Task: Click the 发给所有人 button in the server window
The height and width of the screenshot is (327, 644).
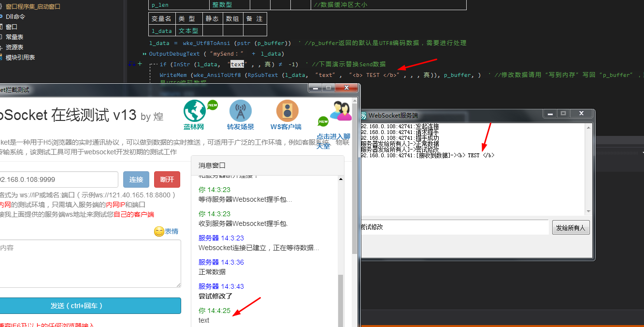Action: point(571,227)
